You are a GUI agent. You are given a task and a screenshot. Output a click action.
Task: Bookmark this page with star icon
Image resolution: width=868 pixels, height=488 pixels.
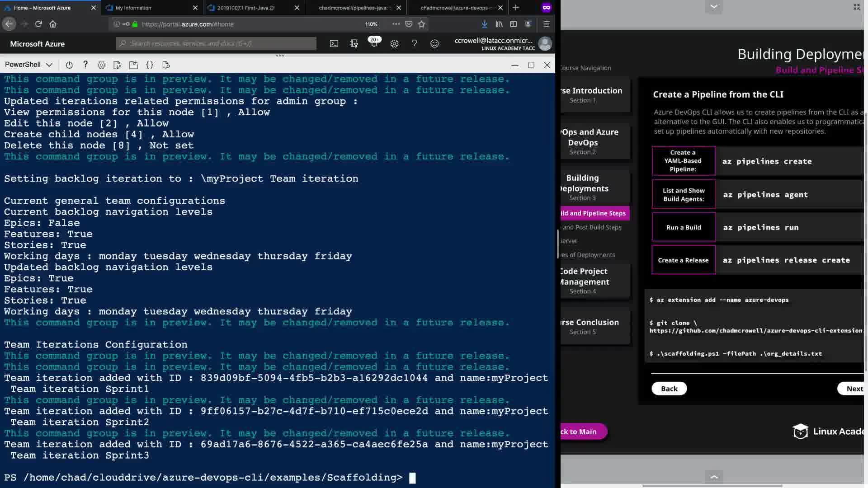tap(422, 24)
